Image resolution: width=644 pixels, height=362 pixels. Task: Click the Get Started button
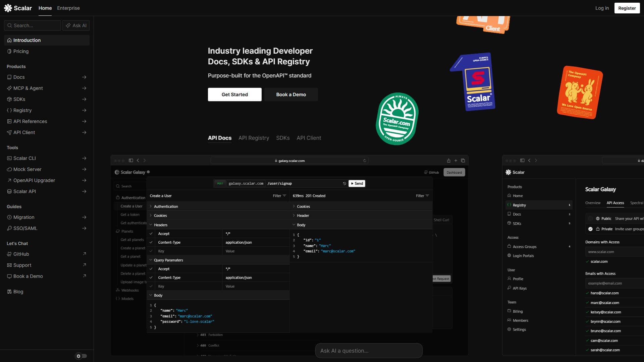click(235, 95)
